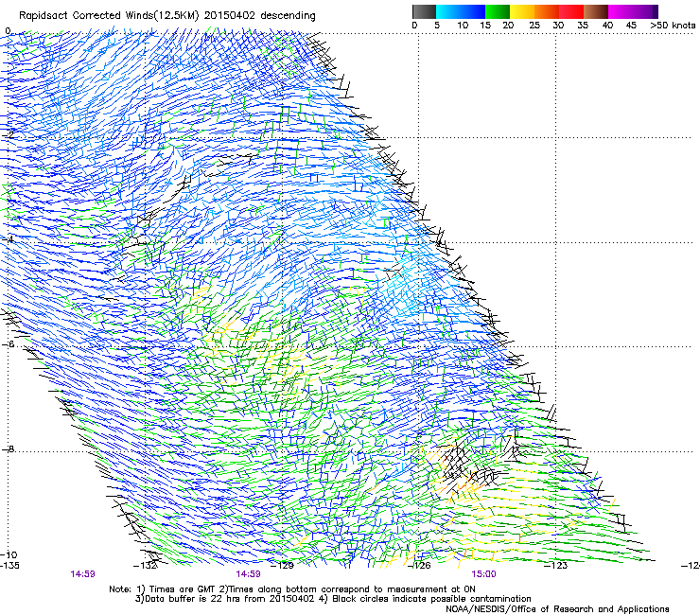Screen dimensions: 700x615
Task: Click the legend label '10'
Action: (463, 26)
